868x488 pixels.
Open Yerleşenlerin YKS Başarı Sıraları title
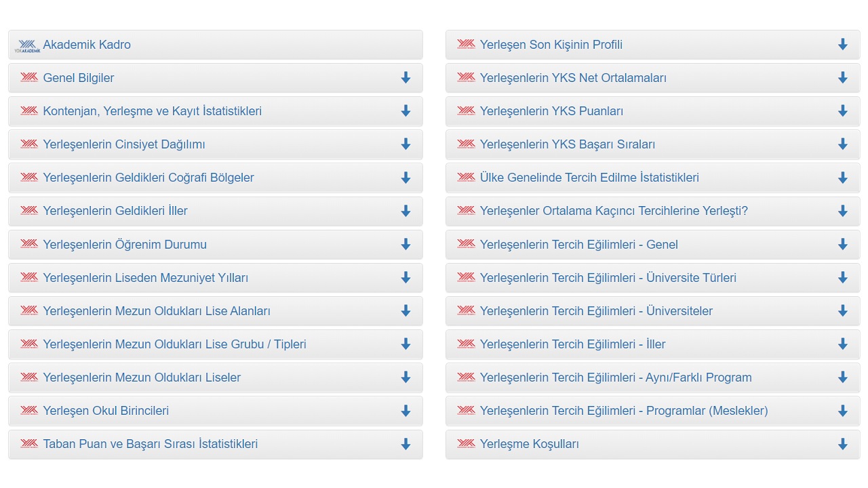(x=568, y=144)
